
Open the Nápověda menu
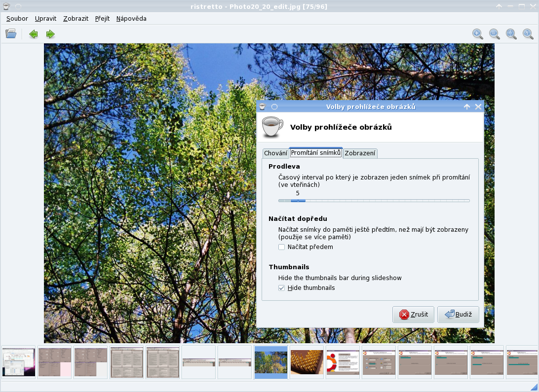(131, 19)
